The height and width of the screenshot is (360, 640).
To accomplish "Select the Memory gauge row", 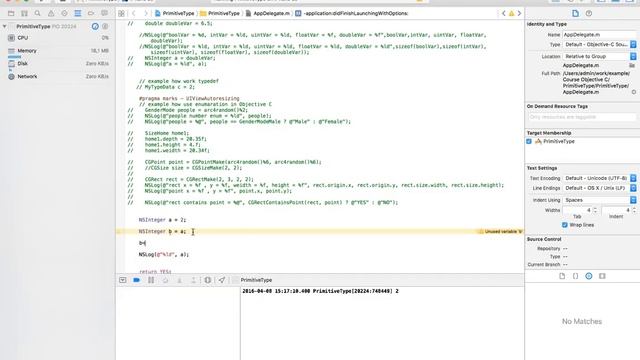I will point(58,51).
